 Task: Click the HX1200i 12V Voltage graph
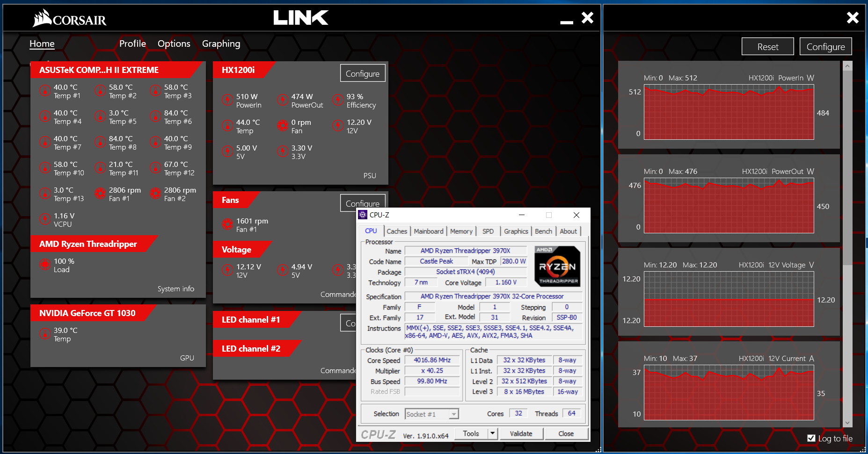click(x=729, y=299)
